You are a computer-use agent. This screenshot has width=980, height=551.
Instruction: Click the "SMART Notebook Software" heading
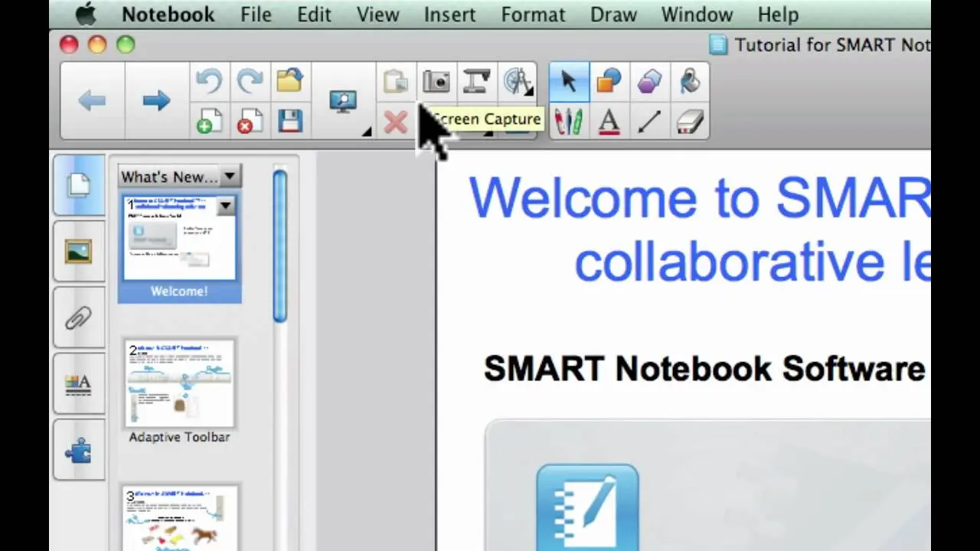tap(704, 369)
